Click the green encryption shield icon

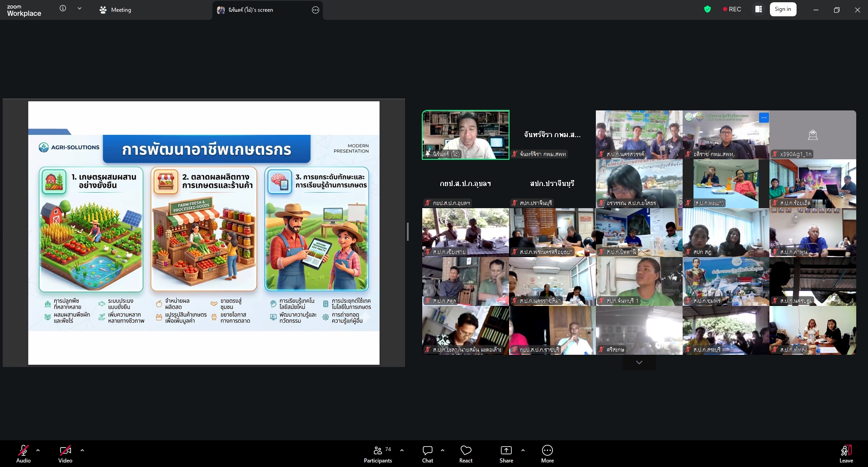[708, 9]
